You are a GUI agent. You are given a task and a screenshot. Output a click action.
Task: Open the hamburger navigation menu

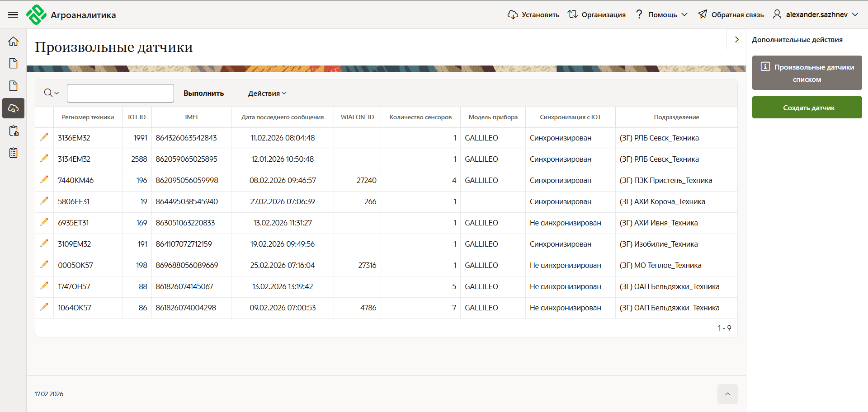pos(13,15)
